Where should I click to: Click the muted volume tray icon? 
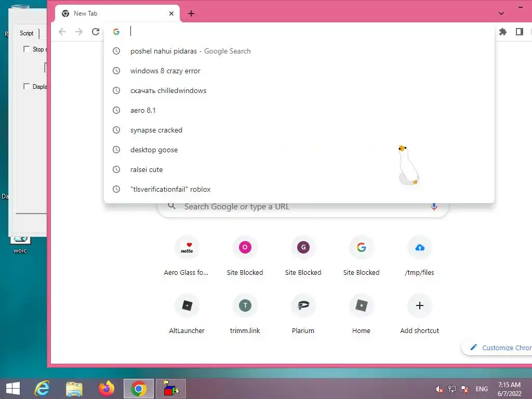pyautogui.click(x=440, y=389)
